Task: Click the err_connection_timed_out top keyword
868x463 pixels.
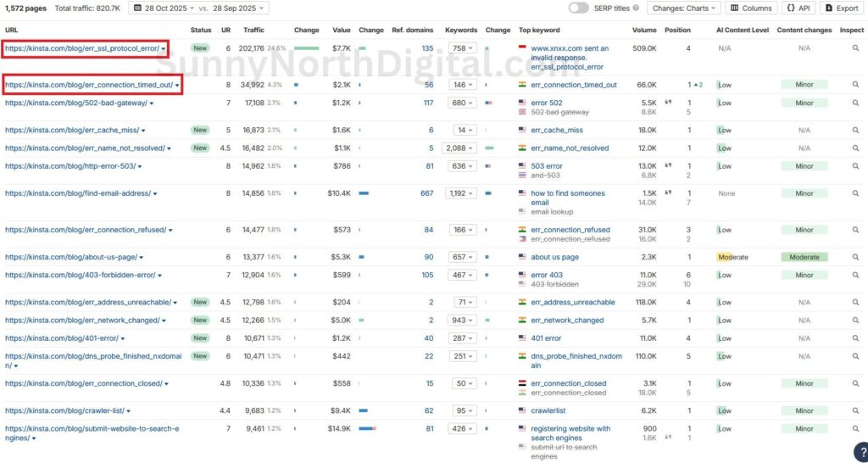Action: (574, 85)
